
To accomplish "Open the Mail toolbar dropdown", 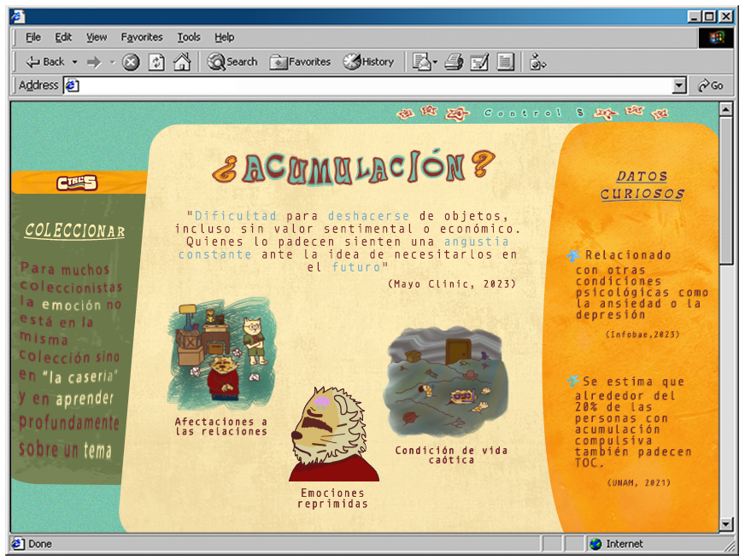I will (425, 62).
